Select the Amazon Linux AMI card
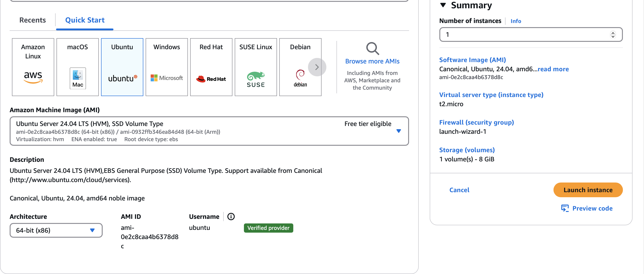644x274 pixels. click(x=33, y=67)
